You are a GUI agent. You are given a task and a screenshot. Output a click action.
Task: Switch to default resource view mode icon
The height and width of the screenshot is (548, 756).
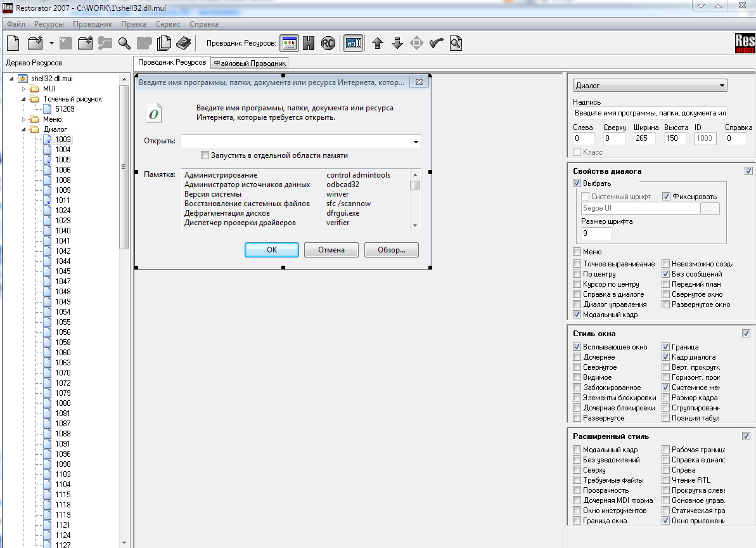coord(290,43)
